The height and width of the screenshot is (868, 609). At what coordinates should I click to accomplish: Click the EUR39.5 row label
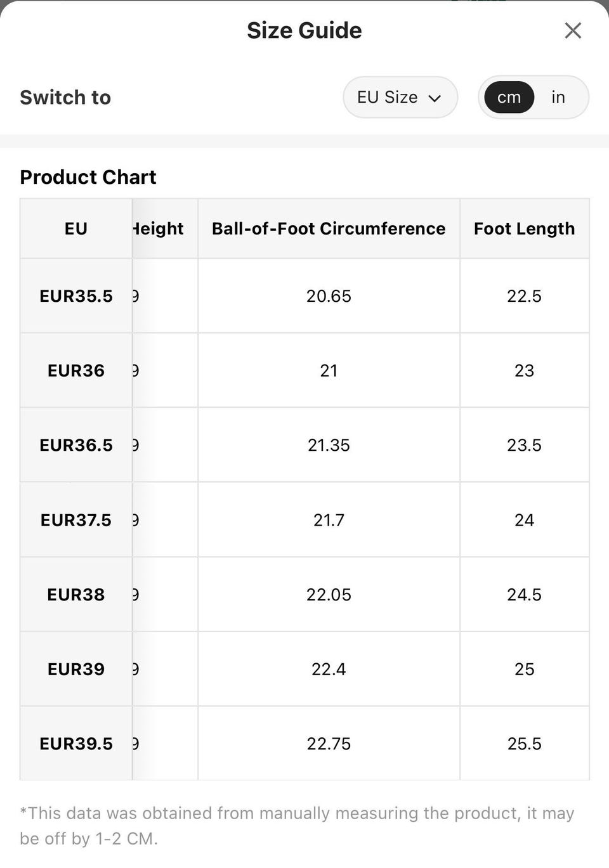(76, 744)
